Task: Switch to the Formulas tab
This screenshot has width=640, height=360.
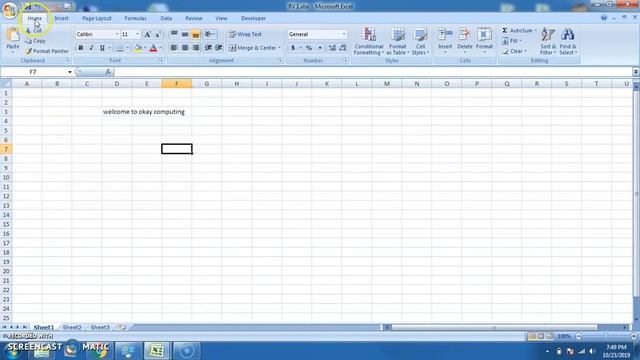Action: click(136, 18)
